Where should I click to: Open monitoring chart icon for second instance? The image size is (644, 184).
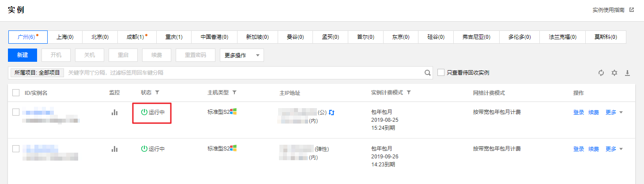(115, 149)
